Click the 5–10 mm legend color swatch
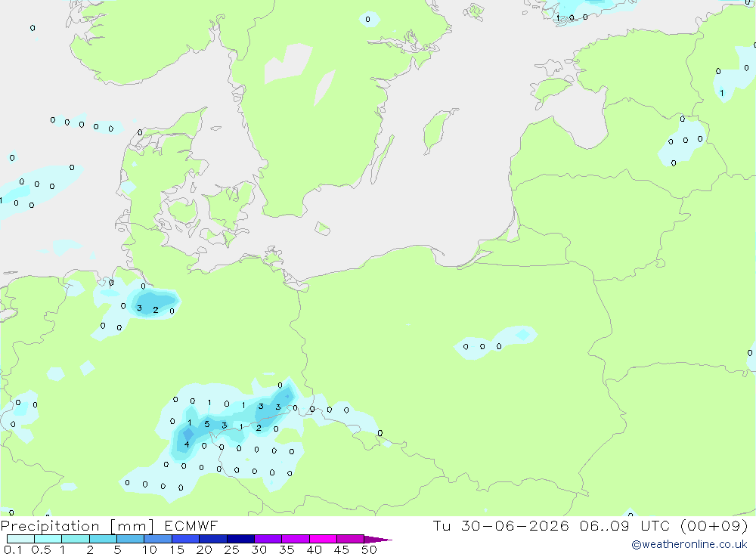 coord(130,539)
